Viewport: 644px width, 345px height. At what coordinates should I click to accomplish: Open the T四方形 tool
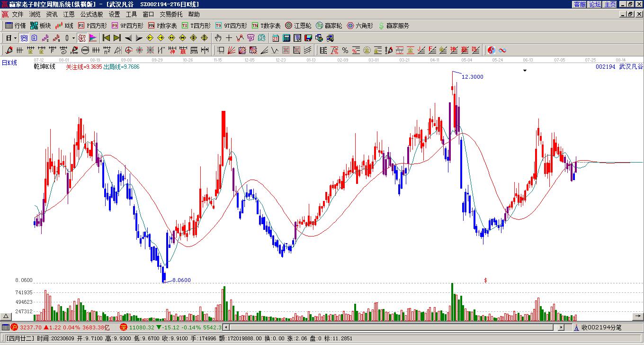coord(196,26)
